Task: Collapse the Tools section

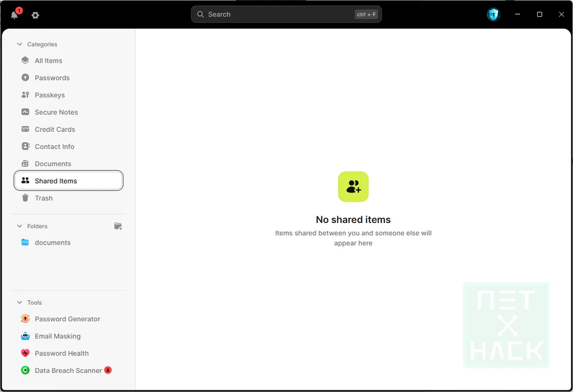Action: point(20,302)
